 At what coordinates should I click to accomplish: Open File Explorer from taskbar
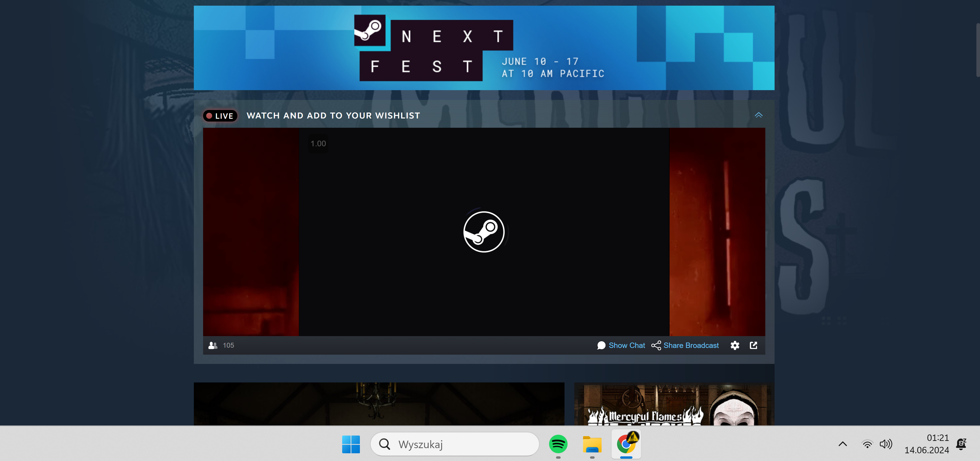592,444
